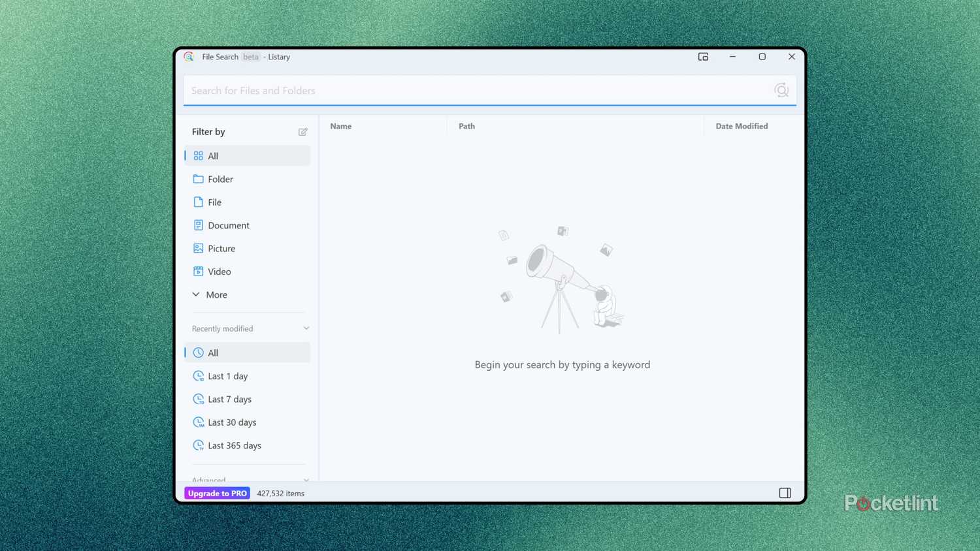Click the Listary logo in the title bar
The height and width of the screenshot is (551, 980).
point(189,57)
